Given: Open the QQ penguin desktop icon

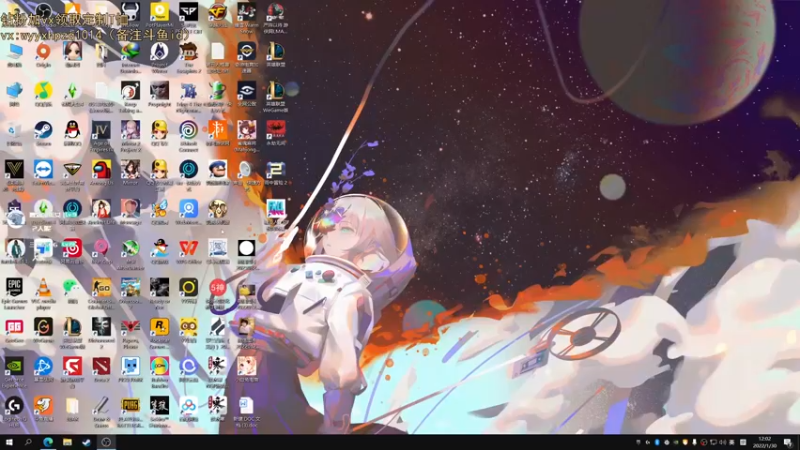Looking at the screenshot, I should (72, 130).
